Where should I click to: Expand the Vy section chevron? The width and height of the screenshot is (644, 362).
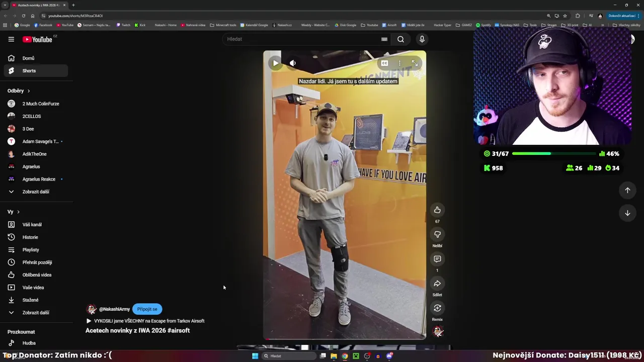click(19, 212)
